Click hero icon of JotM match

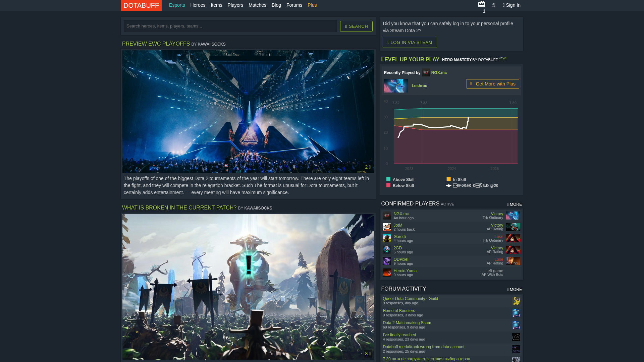(x=513, y=227)
